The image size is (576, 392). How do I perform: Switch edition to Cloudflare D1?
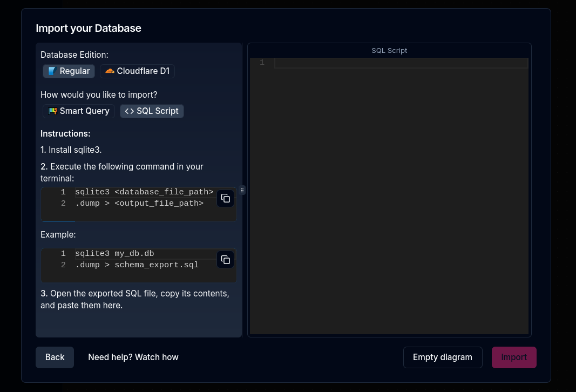tap(137, 71)
